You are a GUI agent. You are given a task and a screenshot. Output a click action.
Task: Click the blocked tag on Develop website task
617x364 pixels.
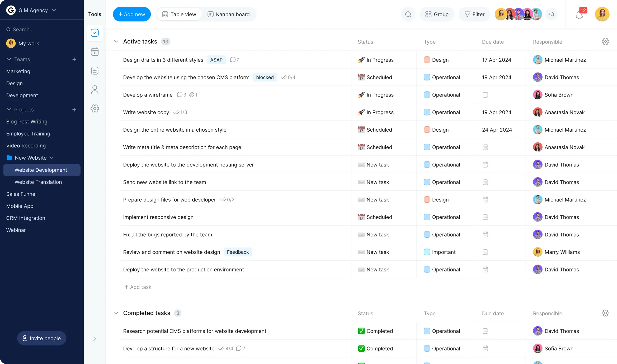(265, 77)
